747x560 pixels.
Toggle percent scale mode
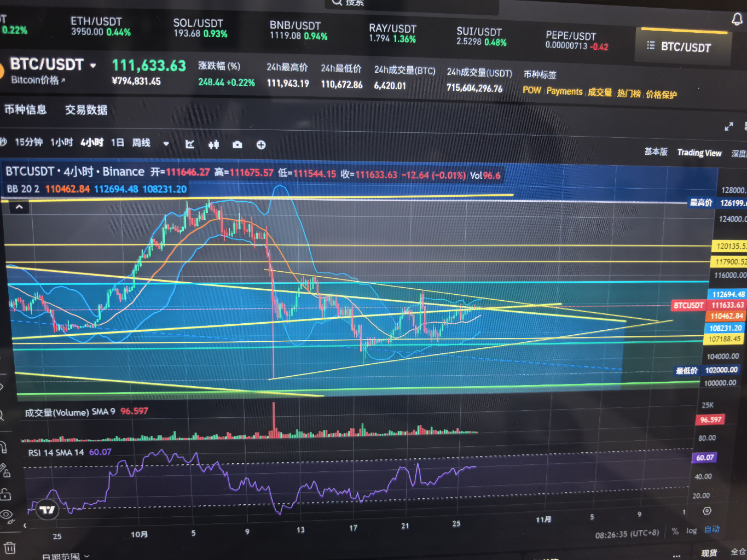point(675,531)
